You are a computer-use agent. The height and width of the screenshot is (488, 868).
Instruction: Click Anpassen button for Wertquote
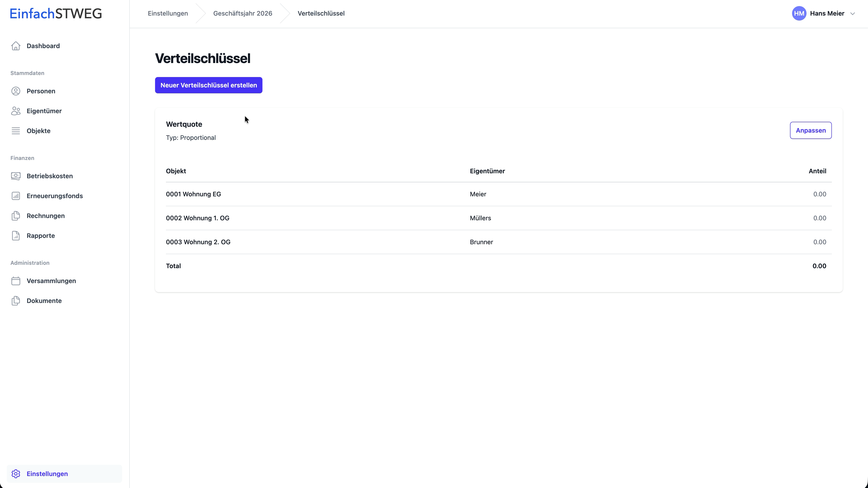810,130
